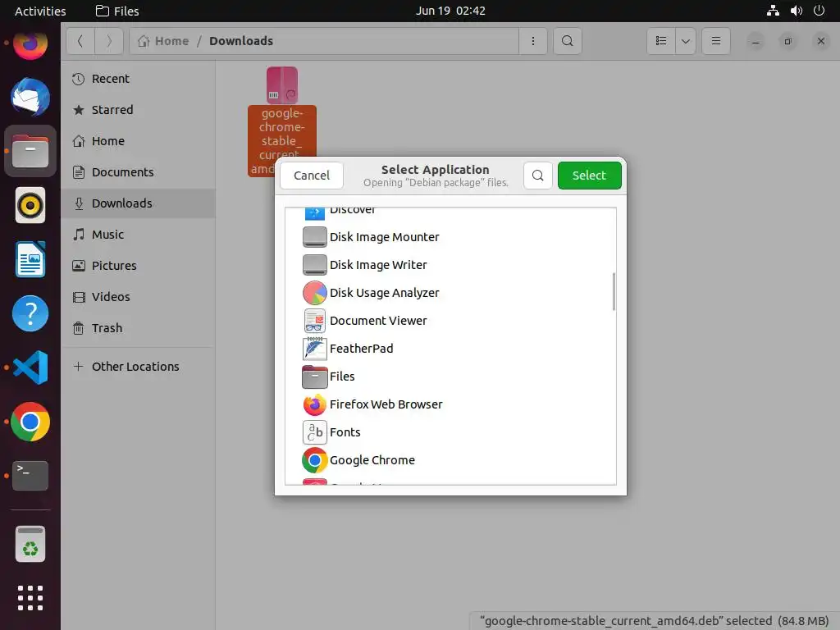Launch Rhythmbox from the dock

point(30,205)
